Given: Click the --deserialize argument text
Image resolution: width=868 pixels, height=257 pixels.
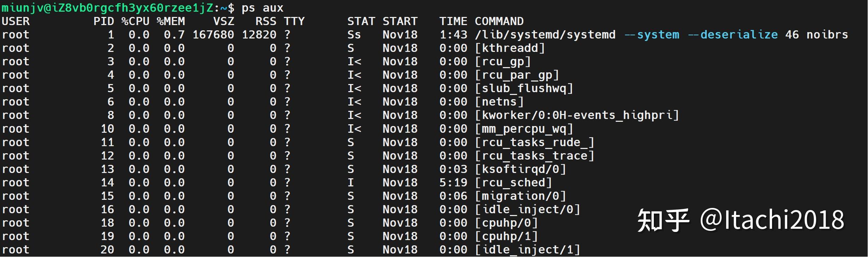Looking at the screenshot, I should pyautogui.click(x=733, y=35).
